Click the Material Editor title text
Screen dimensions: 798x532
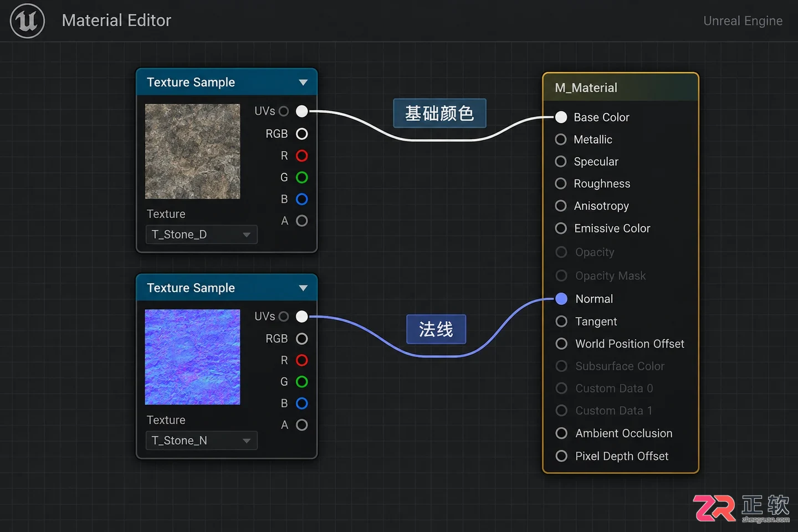click(x=116, y=21)
